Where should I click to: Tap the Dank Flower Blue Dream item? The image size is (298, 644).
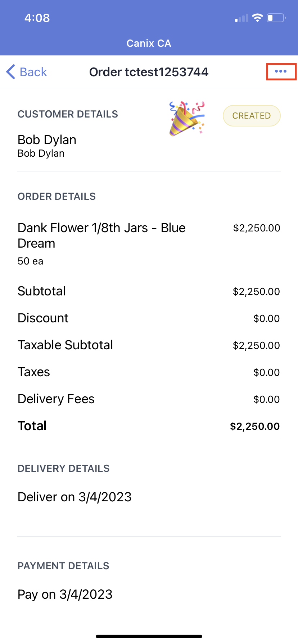(101, 235)
